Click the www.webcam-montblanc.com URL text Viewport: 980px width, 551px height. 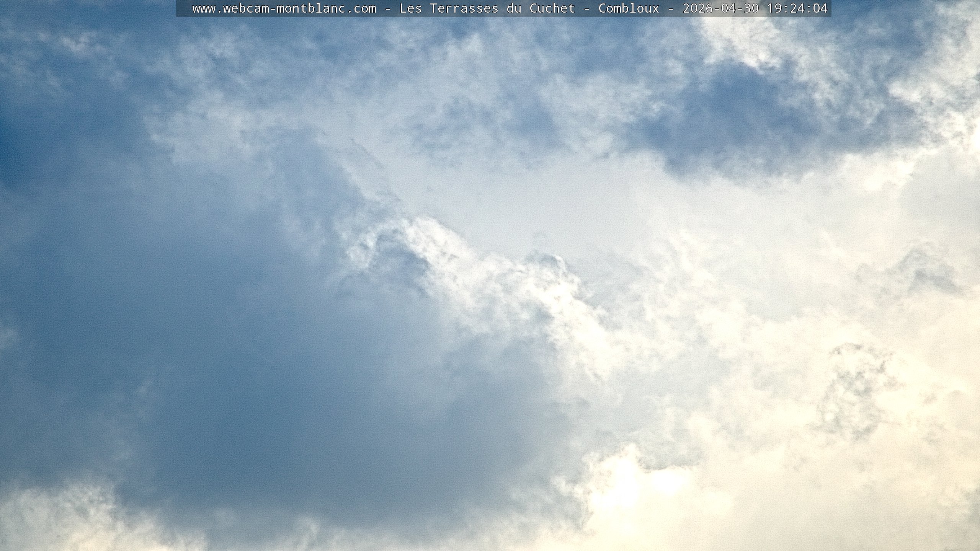point(284,8)
